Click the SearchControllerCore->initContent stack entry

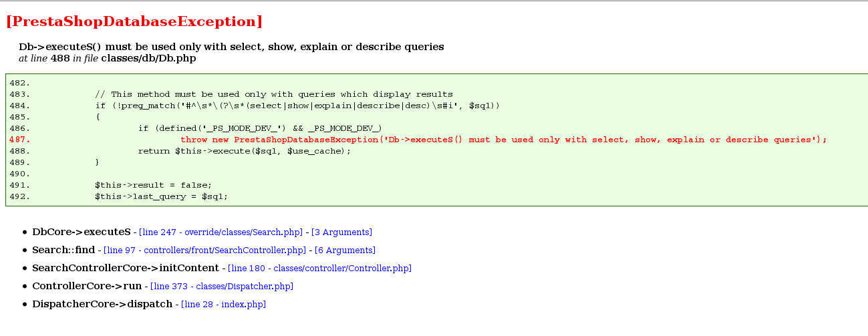(126, 269)
